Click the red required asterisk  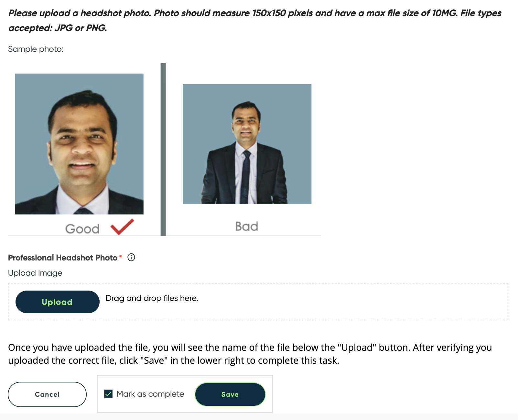coord(121,256)
